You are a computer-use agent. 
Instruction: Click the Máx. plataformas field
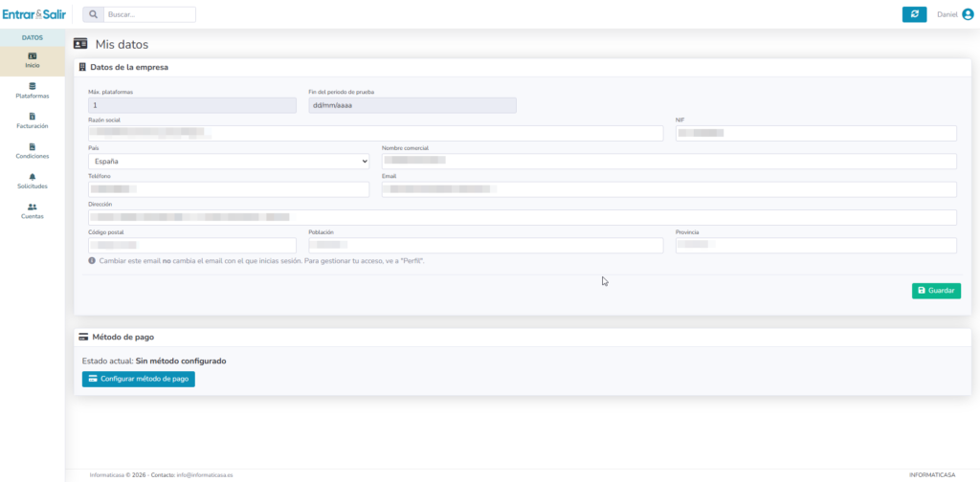(192, 105)
